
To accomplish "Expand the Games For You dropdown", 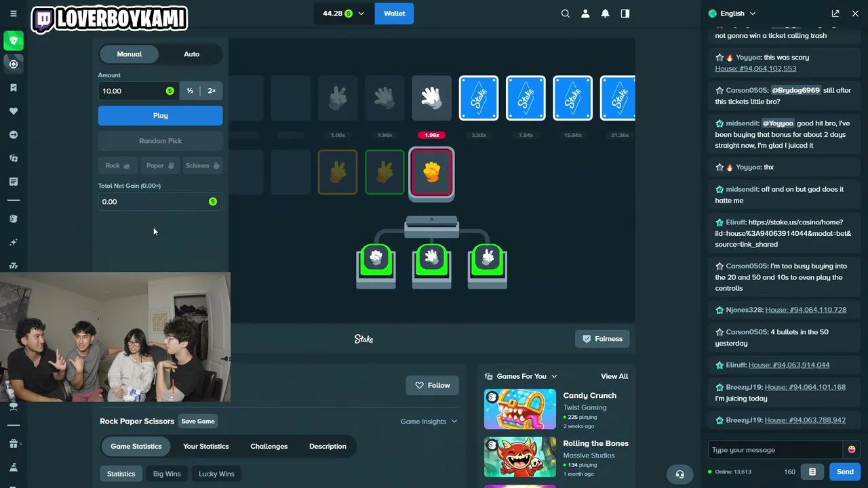I will [521, 376].
